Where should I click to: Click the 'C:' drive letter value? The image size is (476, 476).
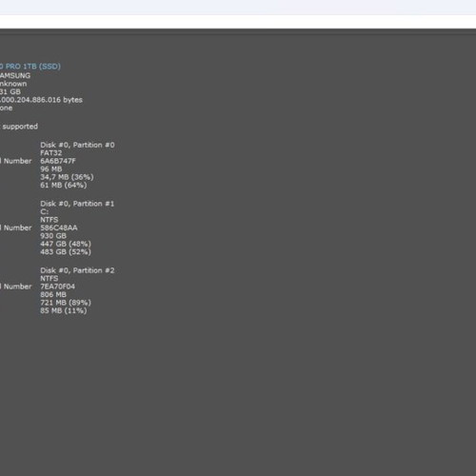point(45,211)
